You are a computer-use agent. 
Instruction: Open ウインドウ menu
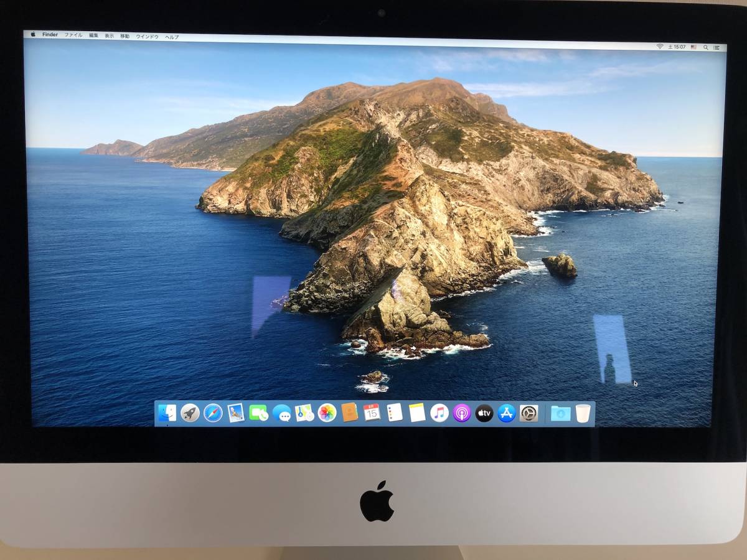click(x=148, y=37)
